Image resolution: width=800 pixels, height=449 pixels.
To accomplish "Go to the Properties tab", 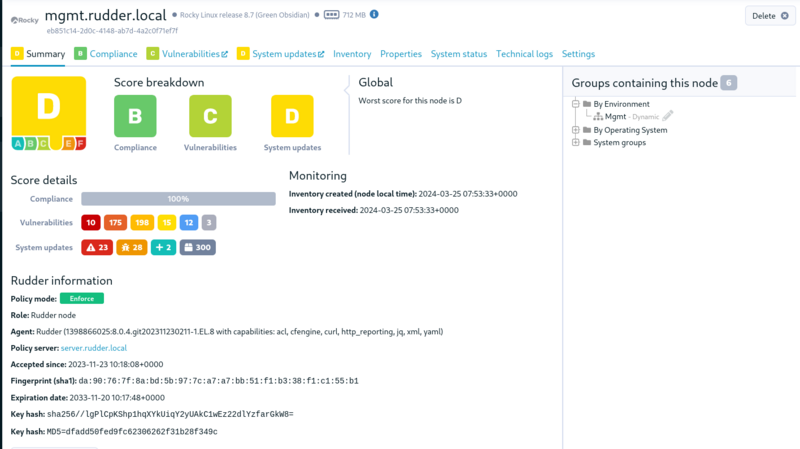I will (x=401, y=54).
